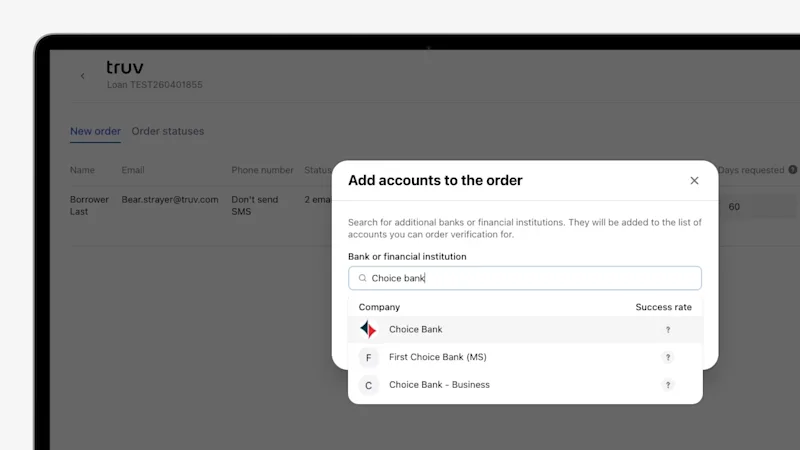Open success rate help for First Choice Bank (MS)
Screen dimensions: 800x450
(x=668, y=357)
